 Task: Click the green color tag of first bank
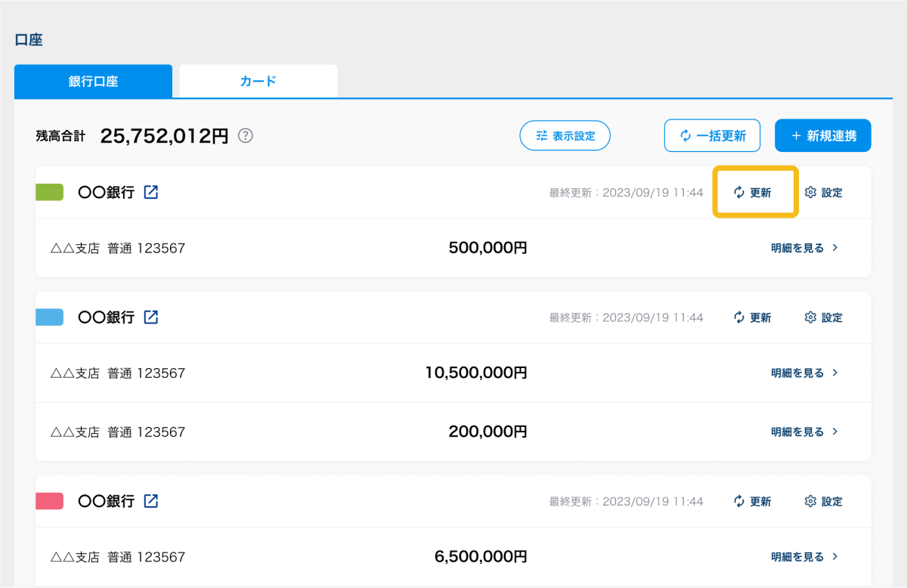[50, 193]
